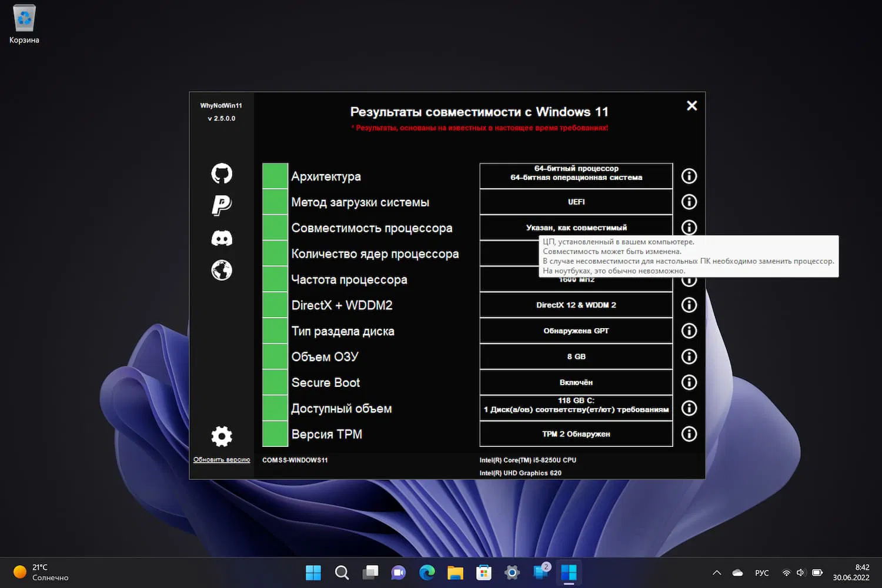The height and width of the screenshot is (588, 882).
Task: Click the Обнаружена GPT result
Action: 576,331
